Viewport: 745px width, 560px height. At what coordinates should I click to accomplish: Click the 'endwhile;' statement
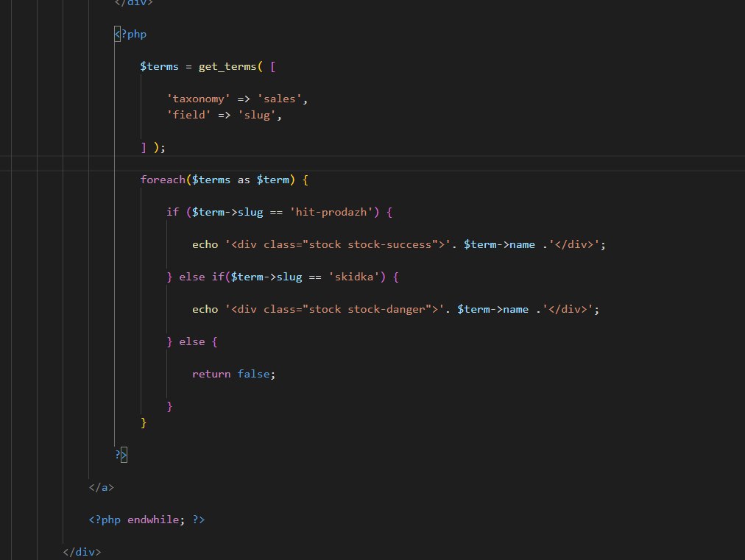click(156, 519)
